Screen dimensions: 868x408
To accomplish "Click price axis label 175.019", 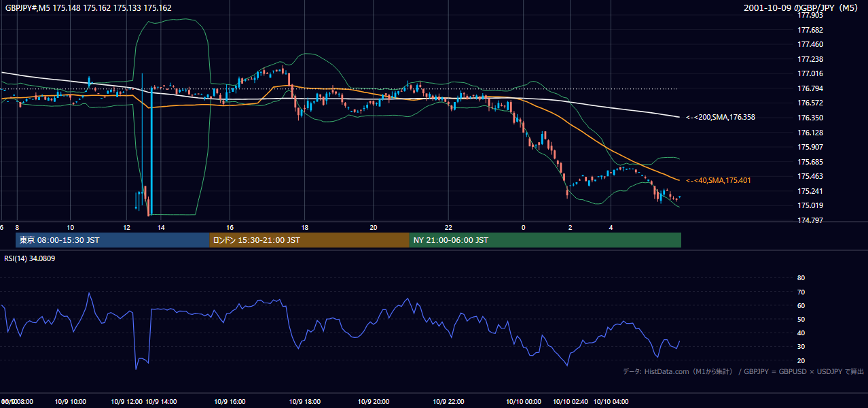I will coord(810,205).
